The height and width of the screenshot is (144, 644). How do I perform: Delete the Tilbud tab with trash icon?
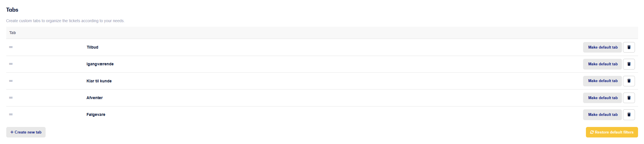629,47
